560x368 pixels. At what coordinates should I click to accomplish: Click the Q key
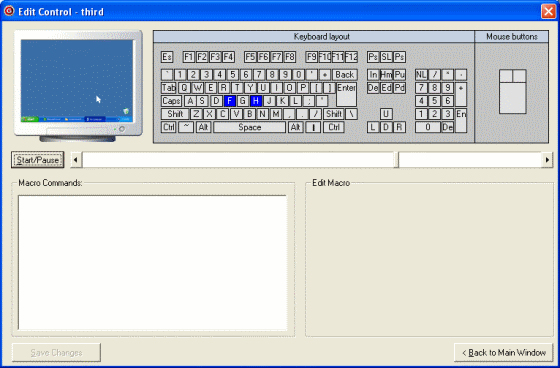[x=184, y=88]
